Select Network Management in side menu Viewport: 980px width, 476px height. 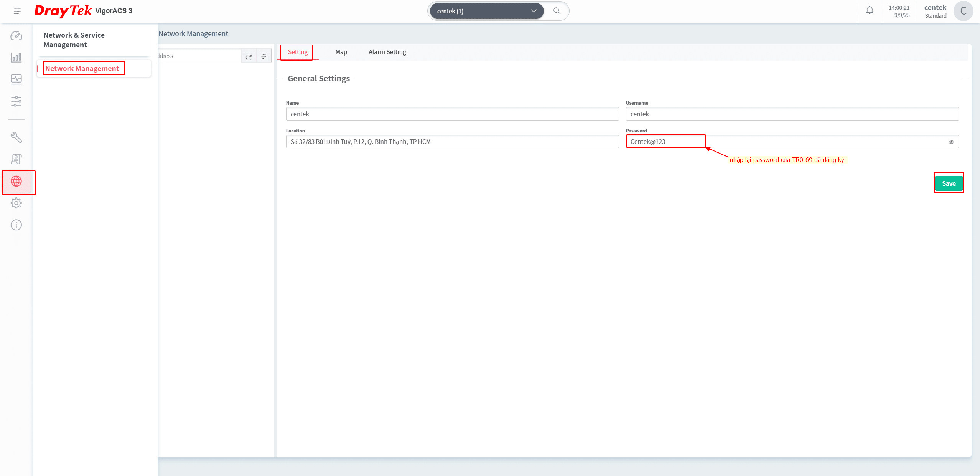pos(82,69)
